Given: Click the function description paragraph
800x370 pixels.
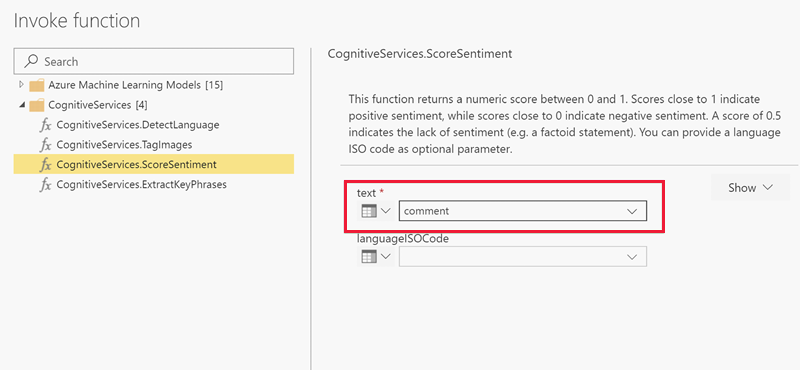Looking at the screenshot, I should coord(564,124).
